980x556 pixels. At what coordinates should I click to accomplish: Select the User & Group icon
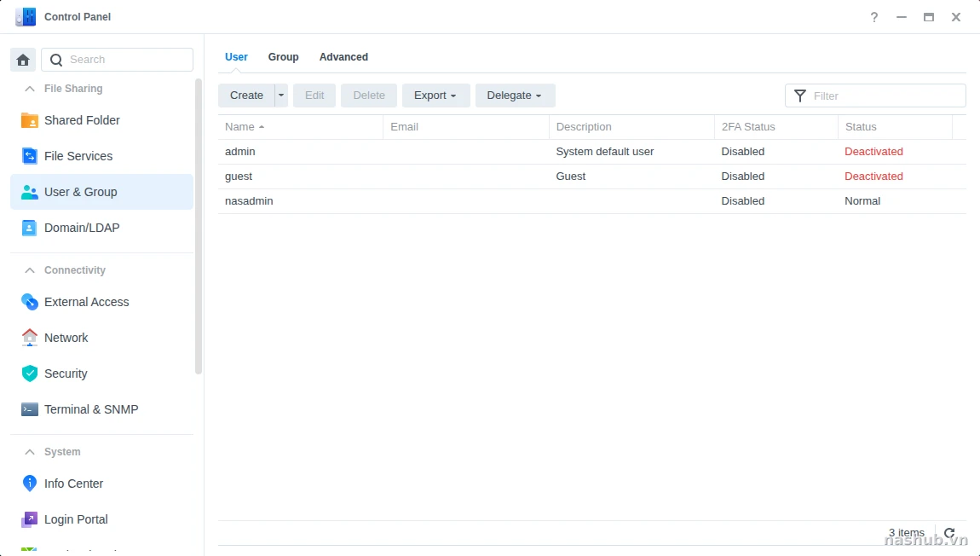click(x=29, y=192)
